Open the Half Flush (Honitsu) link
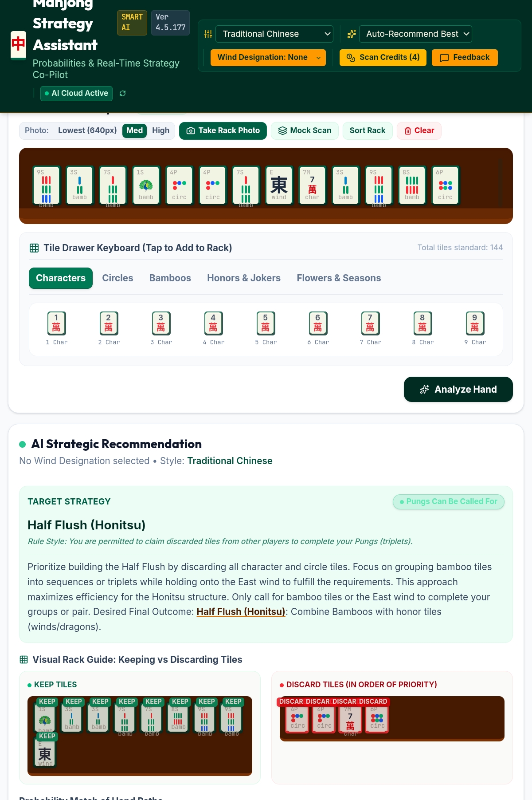Viewport: 532px width, 800px height. point(241,612)
